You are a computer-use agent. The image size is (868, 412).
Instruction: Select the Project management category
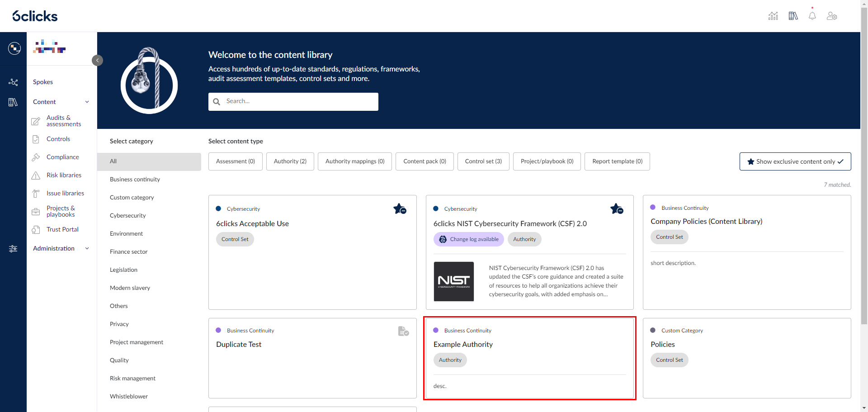tap(136, 342)
